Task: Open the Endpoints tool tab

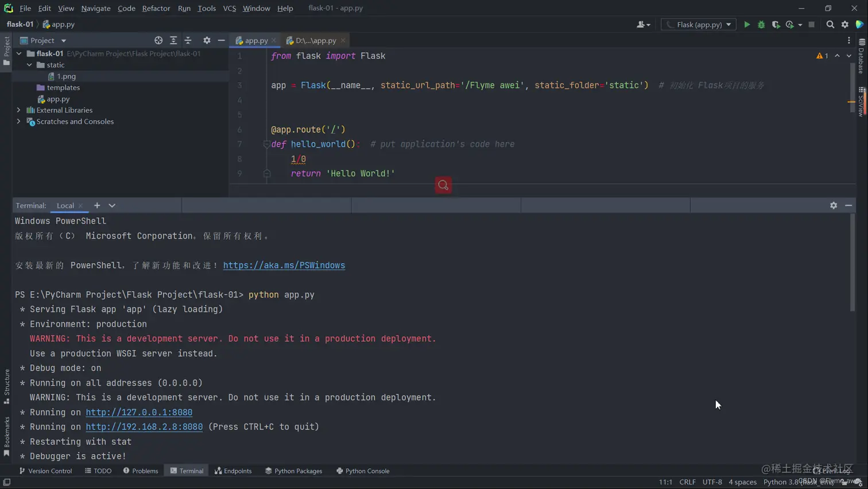Action: (x=233, y=471)
